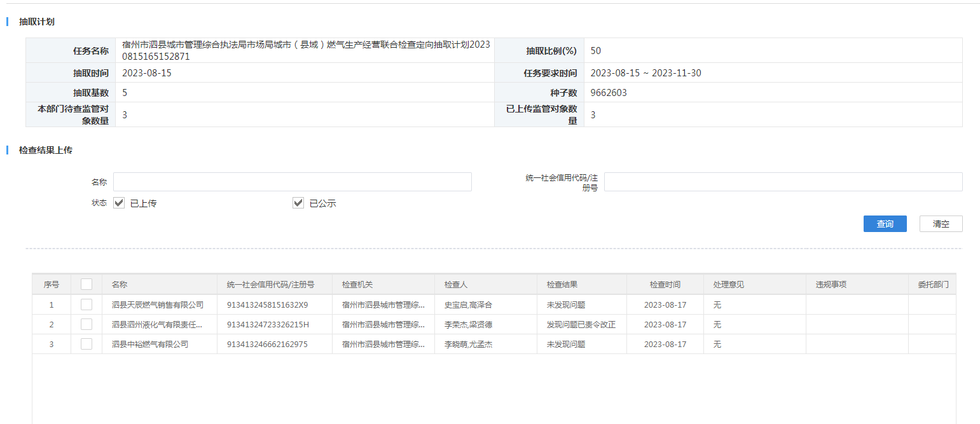Image resolution: width=980 pixels, height=424 pixels.
Task: Click the 检查结果上传 section heading
Action: pyautogui.click(x=45, y=150)
